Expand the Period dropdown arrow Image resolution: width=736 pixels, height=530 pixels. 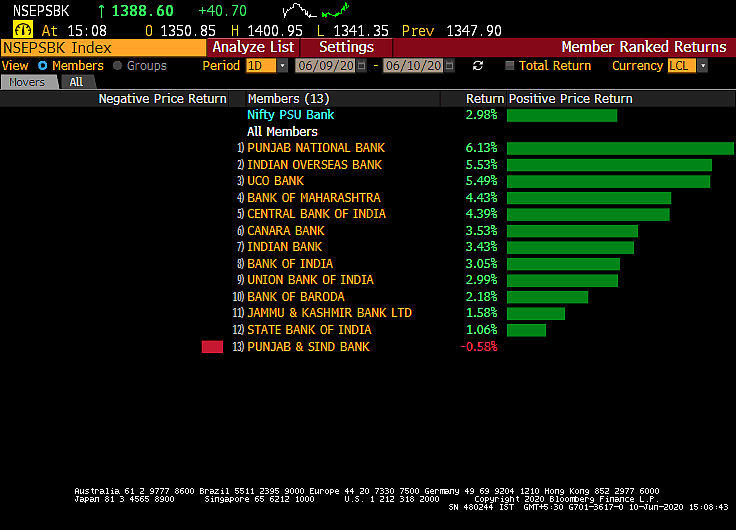282,66
